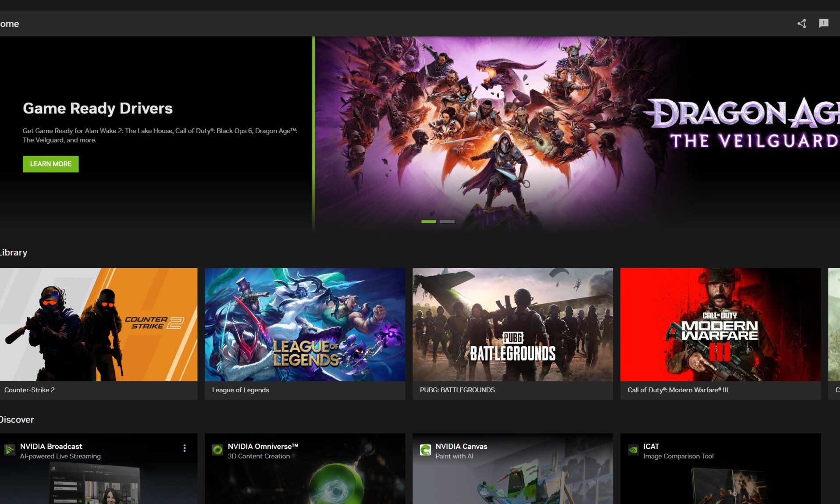
Task: Open Dragon Age The Veilguard banner
Action: [577, 134]
